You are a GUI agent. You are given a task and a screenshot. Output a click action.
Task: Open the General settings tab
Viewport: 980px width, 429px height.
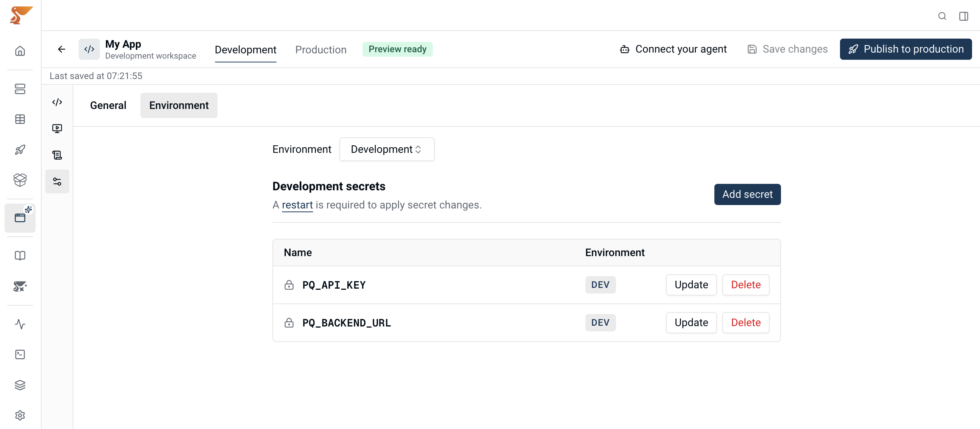point(108,105)
